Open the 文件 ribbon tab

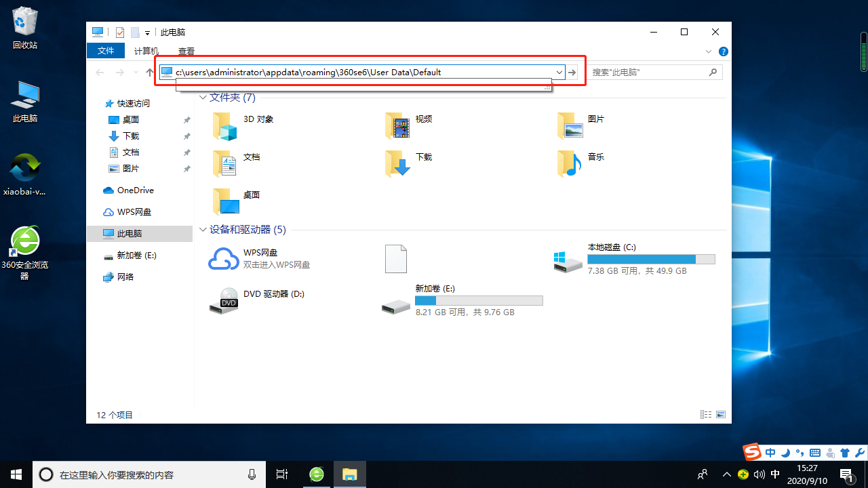[x=106, y=51]
